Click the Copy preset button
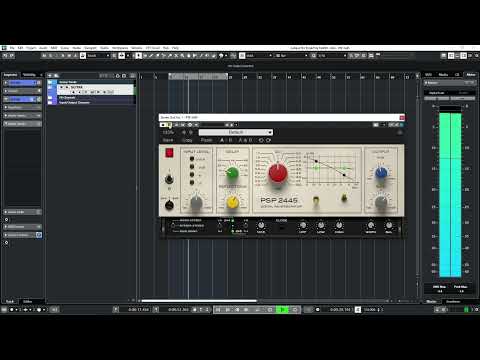 [x=187, y=140]
